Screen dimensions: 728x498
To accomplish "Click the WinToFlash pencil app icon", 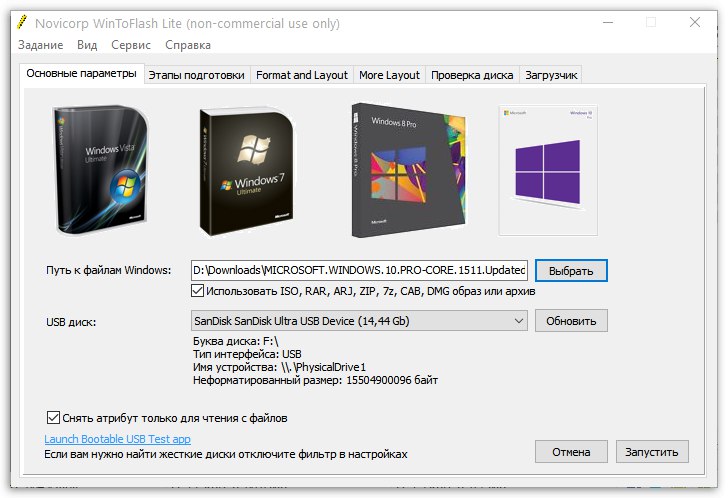I will [22, 22].
